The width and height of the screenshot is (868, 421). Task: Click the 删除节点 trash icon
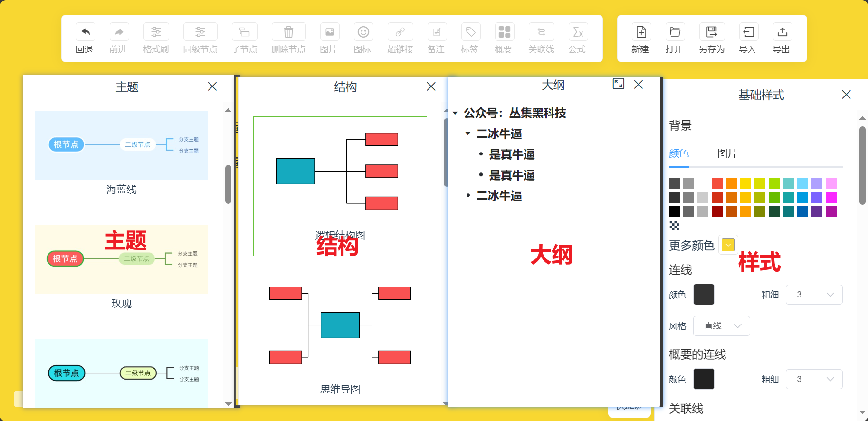pos(288,32)
